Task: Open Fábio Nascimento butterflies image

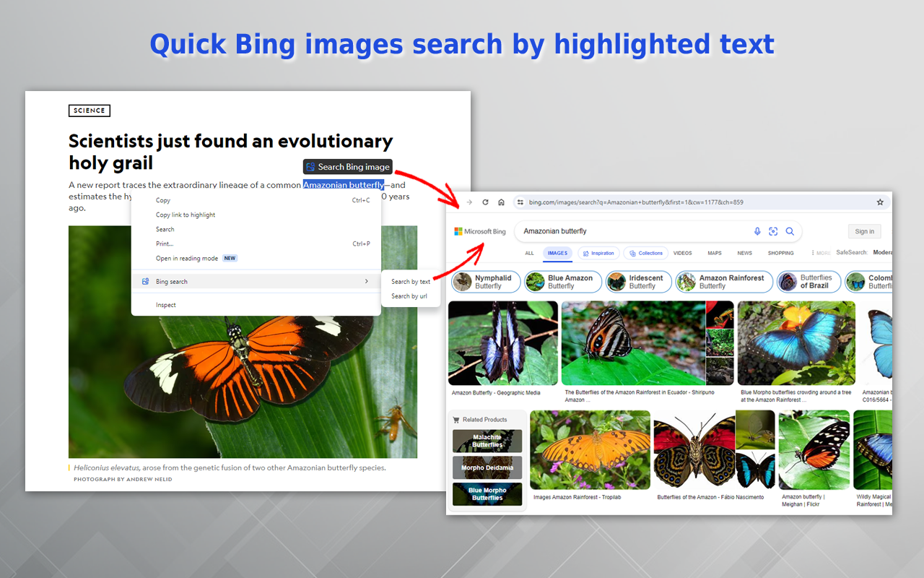Action: 715,450
